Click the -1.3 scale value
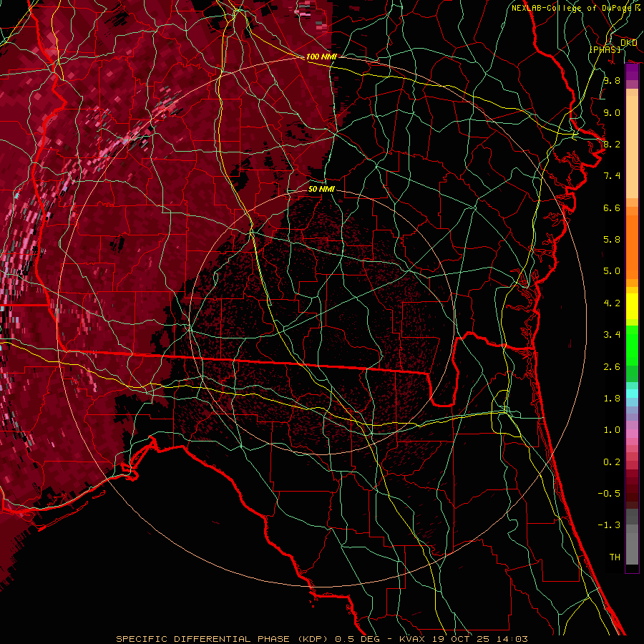644x644 pixels. click(609, 525)
